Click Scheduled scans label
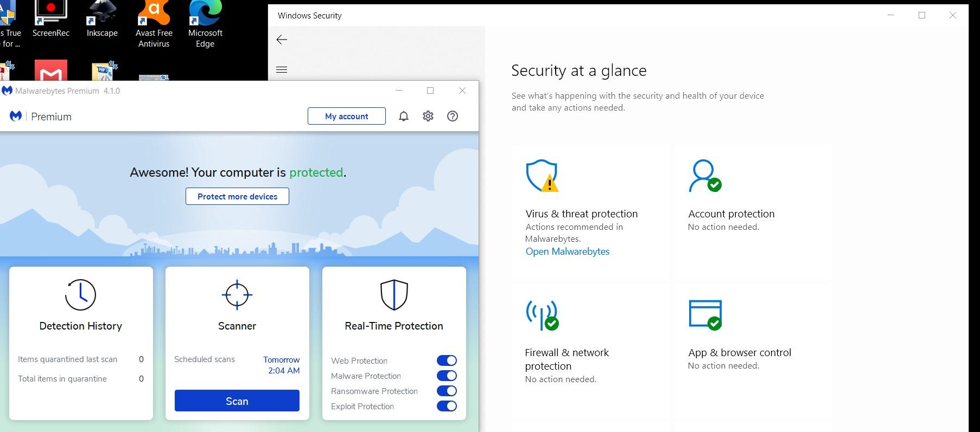The width and height of the screenshot is (980, 432). pos(205,359)
